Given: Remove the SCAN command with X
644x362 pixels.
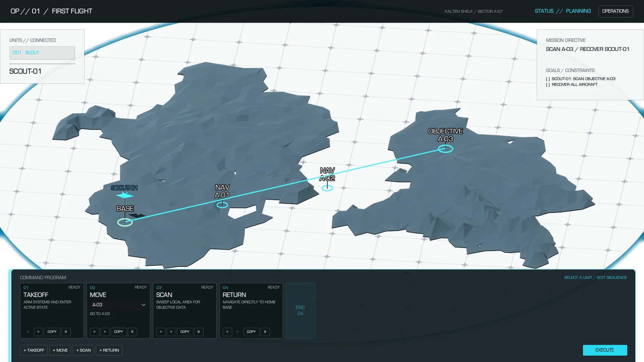Looking at the screenshot, I should click(x=199, y=332).
